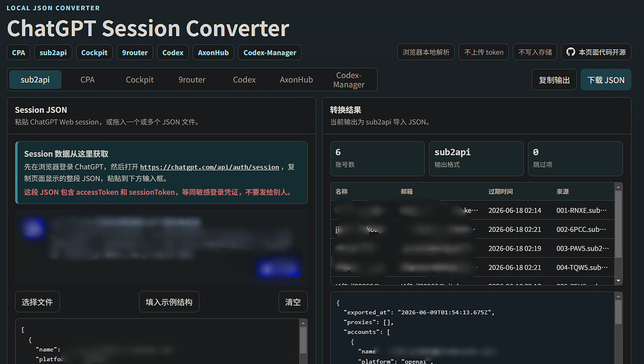Click the "exported_at" line in output JSON
Viewport: 644px width, 364px height.
pos(419,312)
